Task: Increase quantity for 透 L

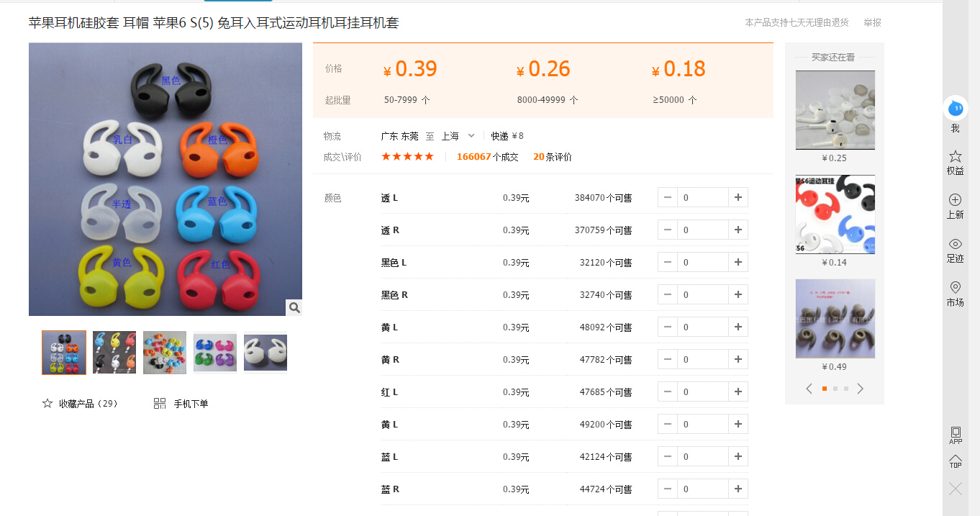Action: pyautogui.click(x=738, y=197)
